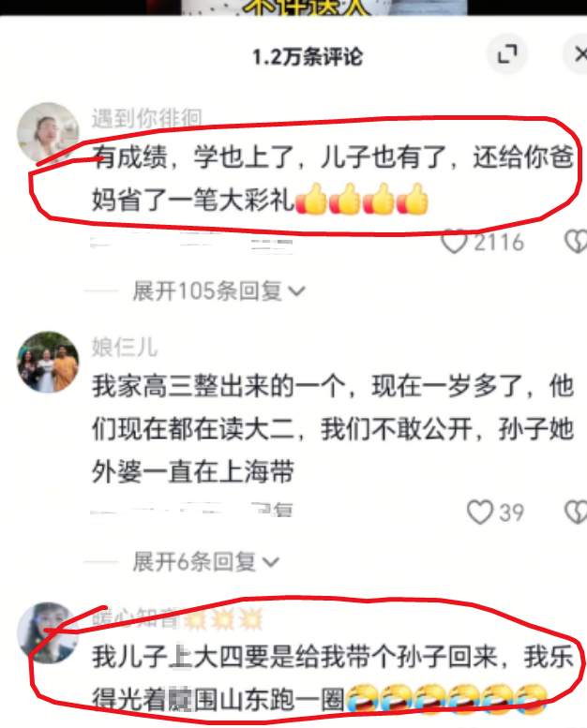
Task: Dislike the comment by 遇到你徘徊
Action: 576,242
